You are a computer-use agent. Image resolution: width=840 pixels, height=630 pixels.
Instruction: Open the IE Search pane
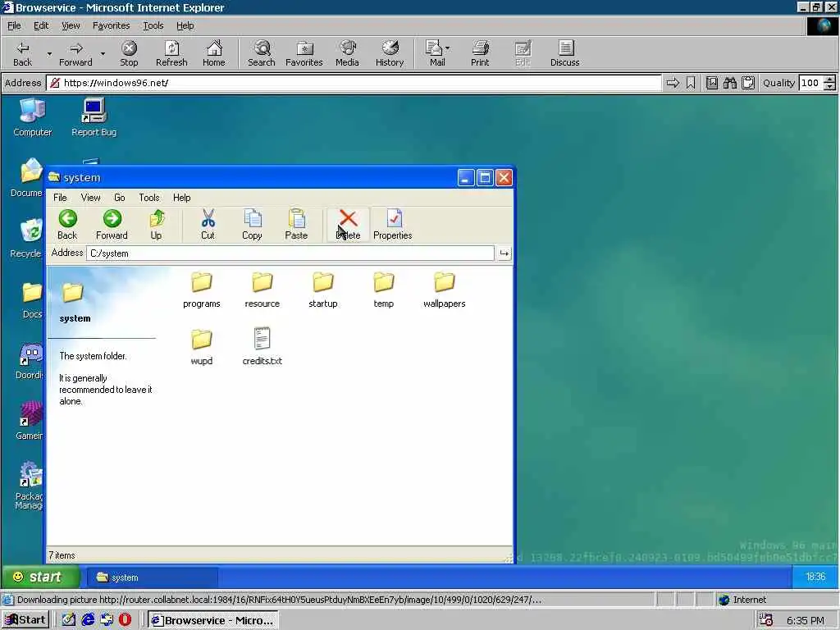(x=262, y=53)
